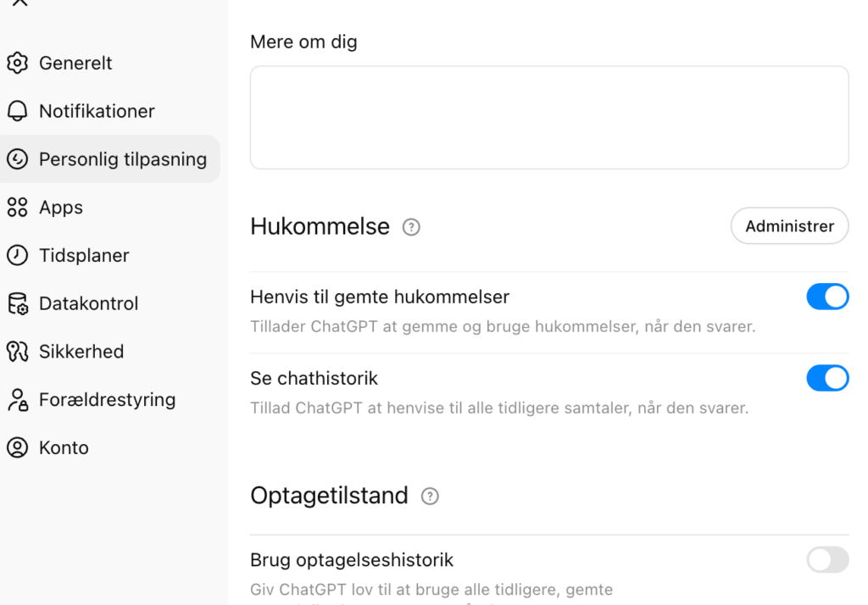
Task: Click the Notifikationer bell icon
Action: [19, 111]
